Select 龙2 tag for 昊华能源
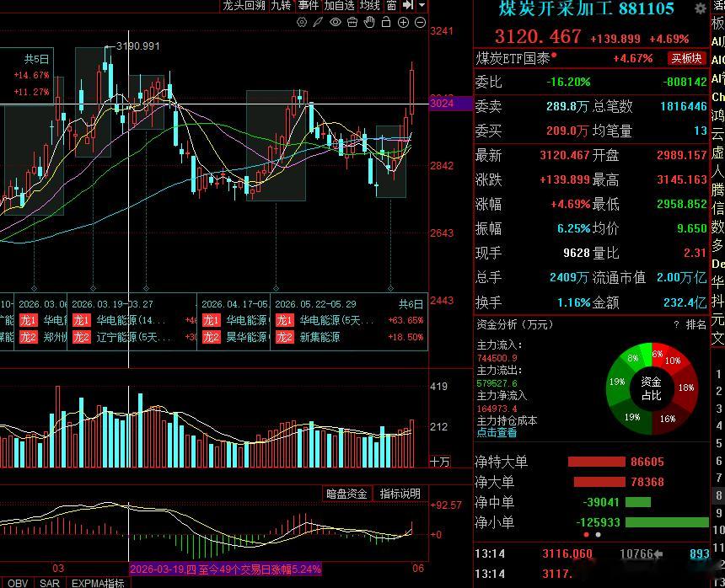725x588 pixels. tap(212, 337)
